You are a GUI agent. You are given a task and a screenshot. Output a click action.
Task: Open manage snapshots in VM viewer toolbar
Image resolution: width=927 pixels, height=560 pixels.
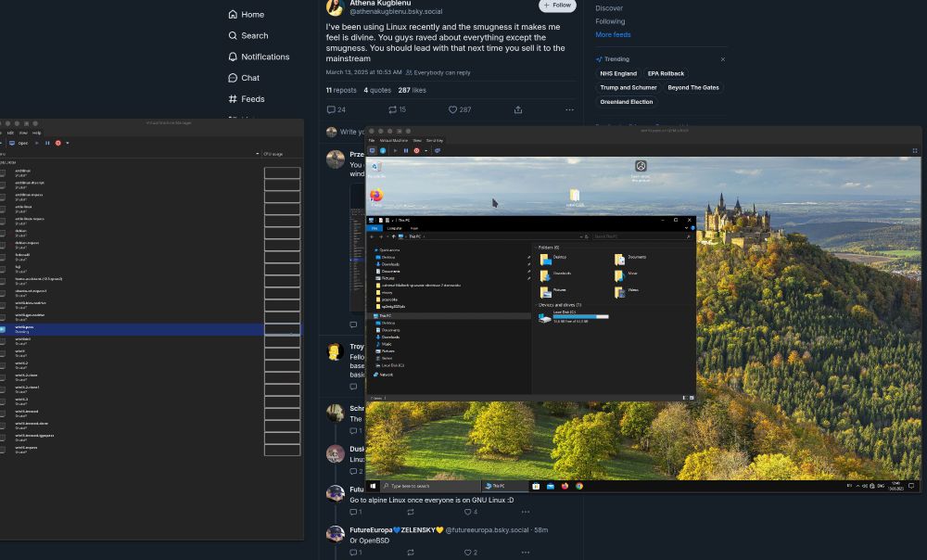[x=438, y=151]
